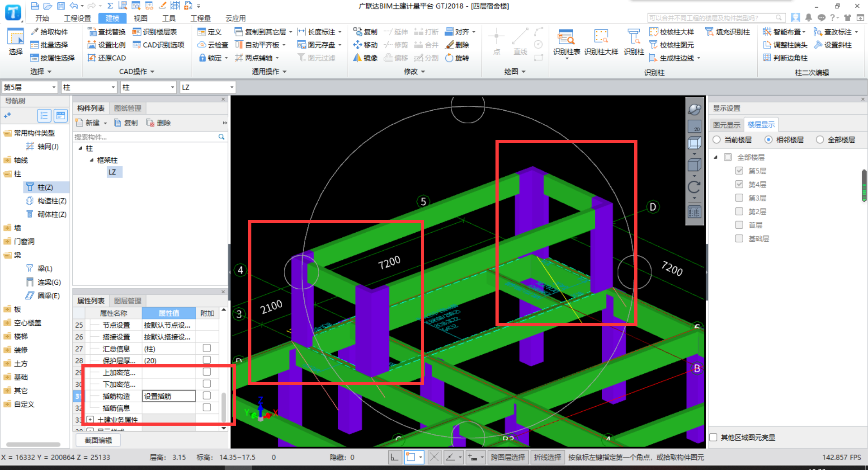Click the 选择 select arrow tool
Image resolution: width=868 pixels, height=470 pixels.
[15, 42]
